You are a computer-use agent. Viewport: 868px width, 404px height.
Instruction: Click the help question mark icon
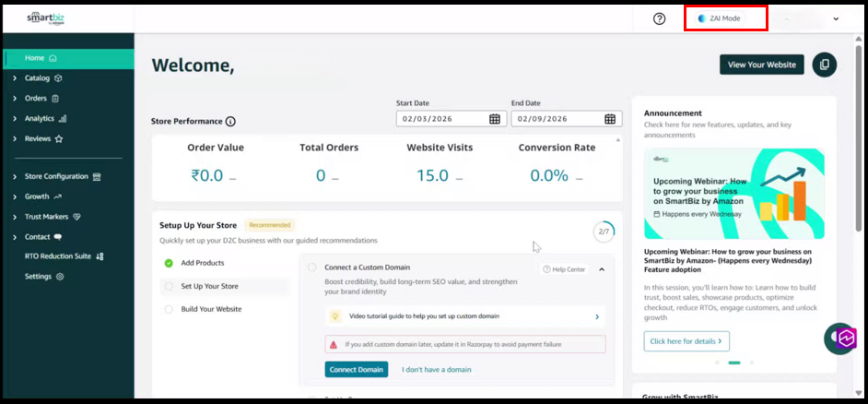(659, 18)
